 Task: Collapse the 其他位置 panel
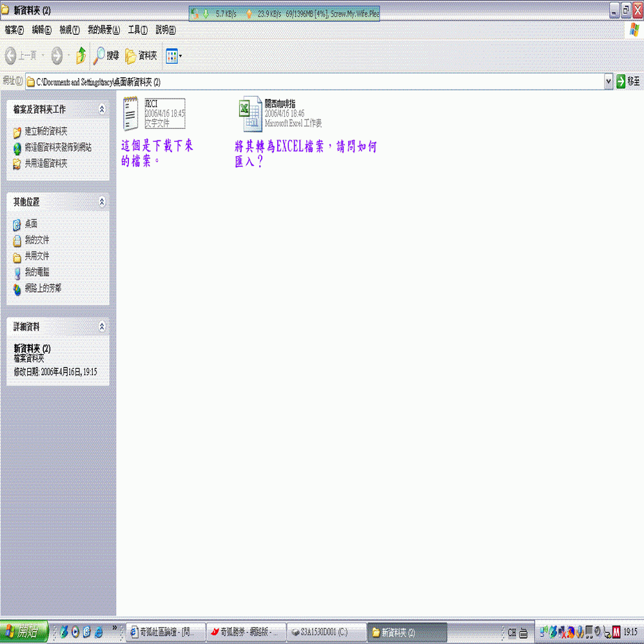point(102,202)
